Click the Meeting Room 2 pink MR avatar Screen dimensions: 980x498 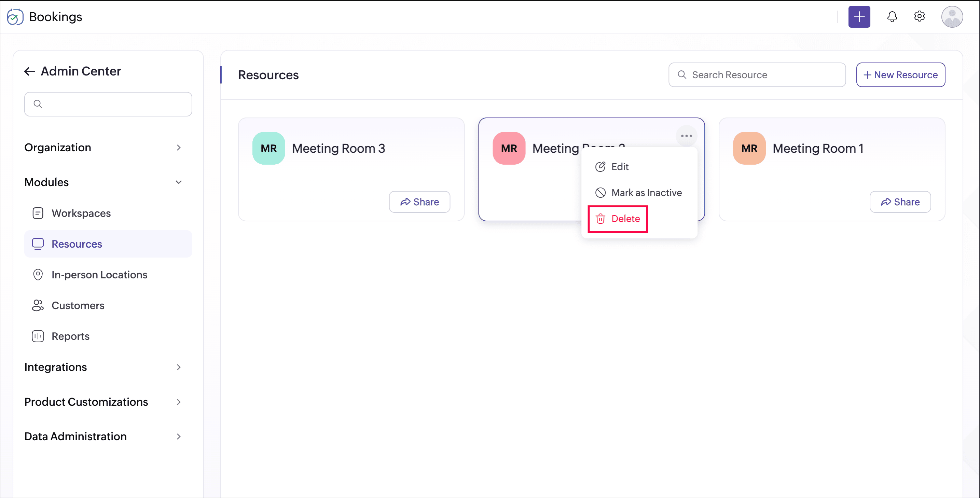coord(509,148)
